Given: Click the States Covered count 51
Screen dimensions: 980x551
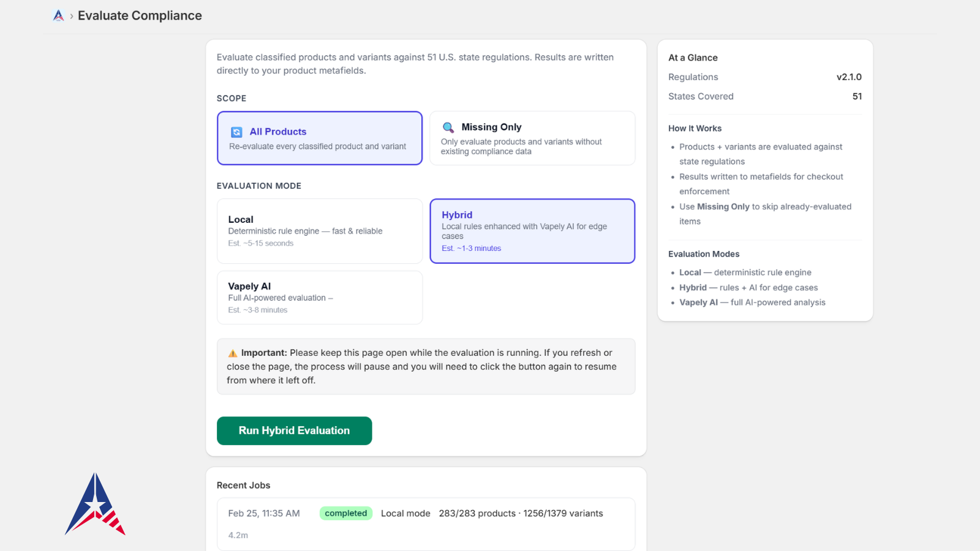Looking at the screenshot, I should 857,97.
